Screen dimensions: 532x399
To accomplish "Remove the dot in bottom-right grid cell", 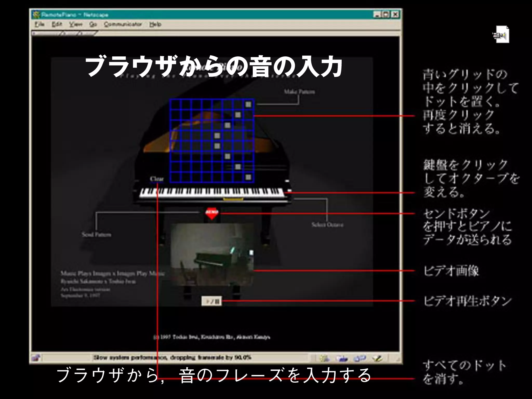I will click(248, 177).
